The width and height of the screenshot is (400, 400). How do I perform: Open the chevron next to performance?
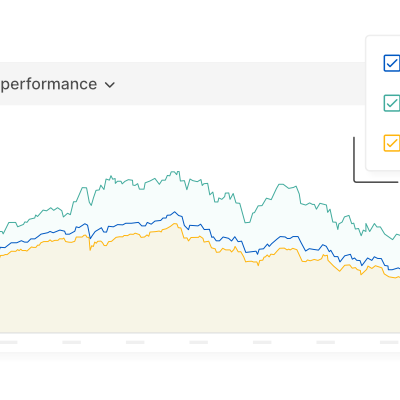pos(110,85)
